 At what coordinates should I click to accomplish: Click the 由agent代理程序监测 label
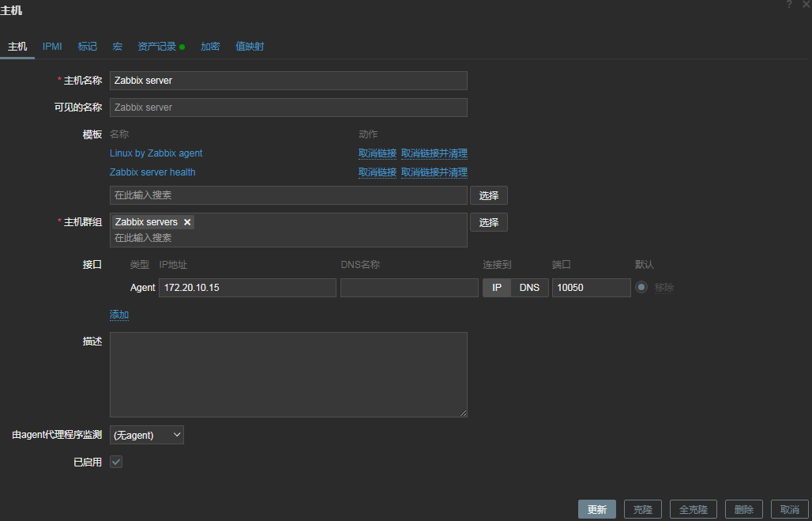[x=57, y=434]
